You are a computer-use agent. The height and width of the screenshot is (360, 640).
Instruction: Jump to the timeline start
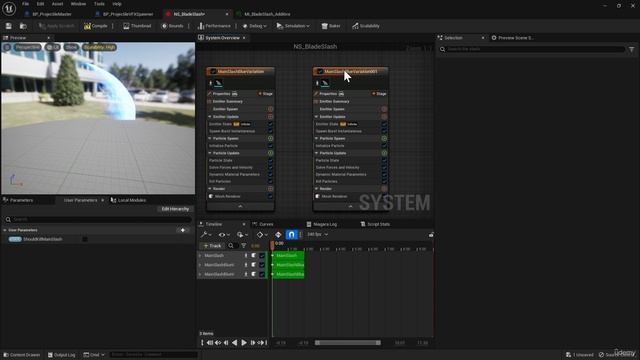click(210, 343)
